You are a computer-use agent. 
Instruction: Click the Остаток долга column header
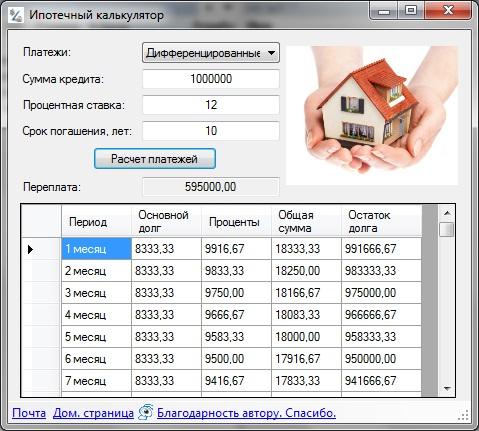[x=382, y=221]
